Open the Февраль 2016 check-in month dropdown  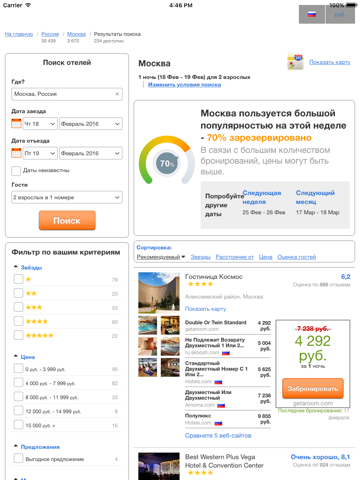[91, 124]
